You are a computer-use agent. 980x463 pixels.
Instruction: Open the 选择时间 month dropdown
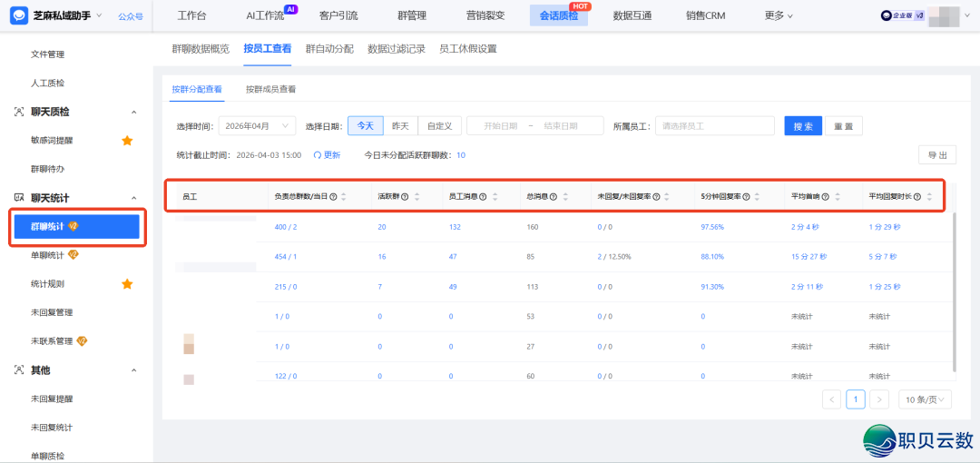[257, 126]
